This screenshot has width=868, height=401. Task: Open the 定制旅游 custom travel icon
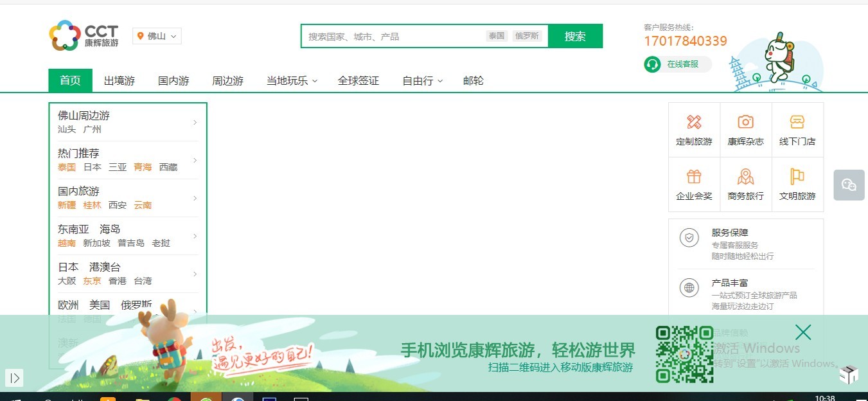coord(694,122)
